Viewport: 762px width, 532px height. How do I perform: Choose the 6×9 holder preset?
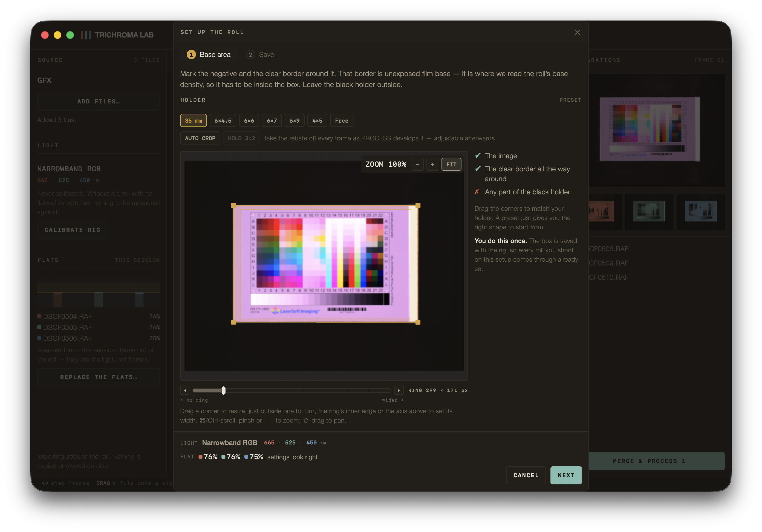[295, 120]
